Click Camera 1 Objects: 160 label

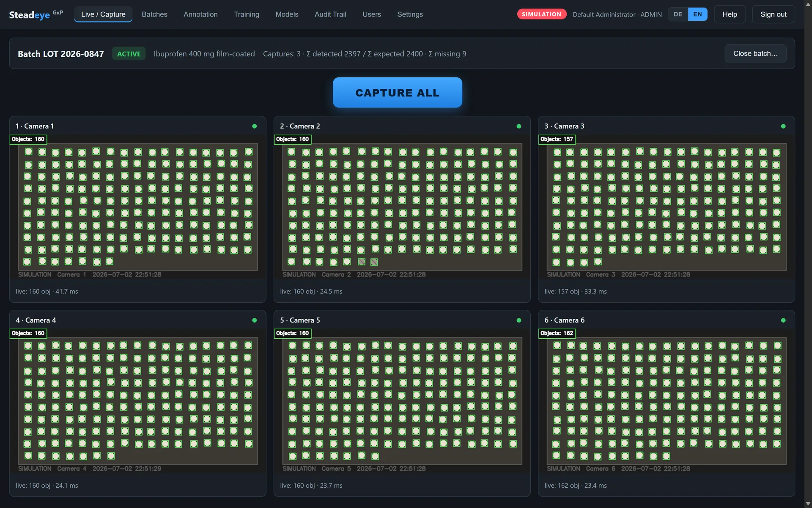[28, 139]
